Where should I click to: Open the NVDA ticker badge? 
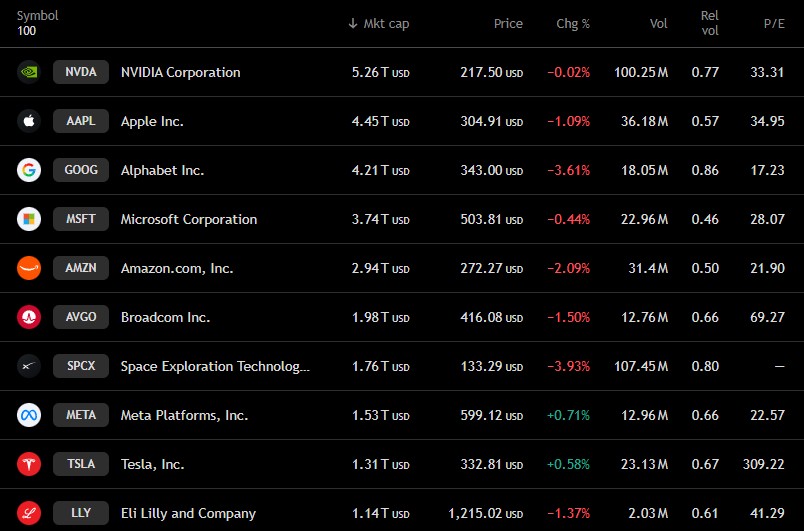tap(81, 72)
